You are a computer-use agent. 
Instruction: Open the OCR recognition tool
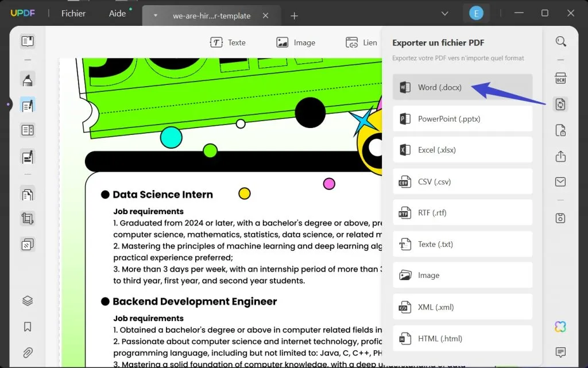pyautogui.click(x=560, y=78)
